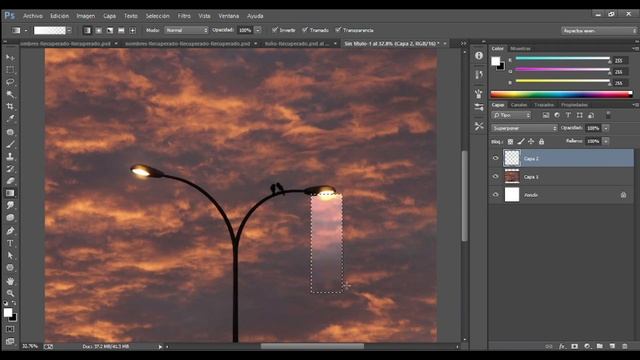Hide the Fondo layer
The height and width of the screenshot is (360, 640).
pos(496,195)
